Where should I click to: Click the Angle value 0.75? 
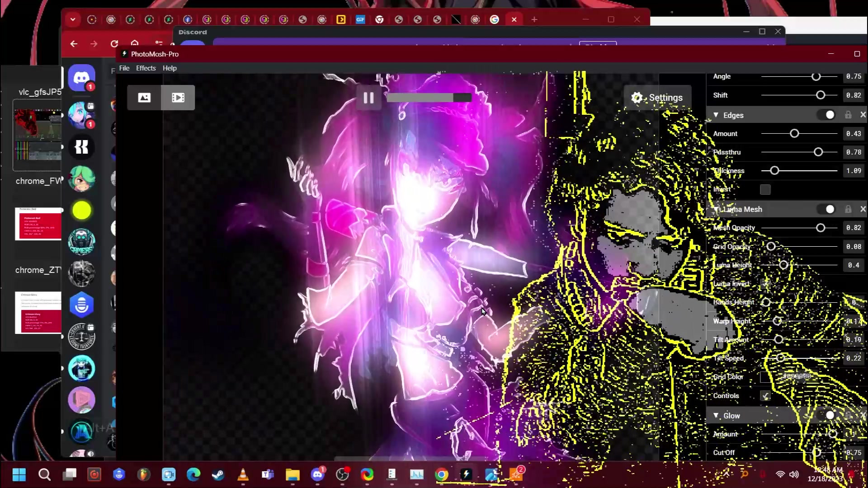[854, 76]
